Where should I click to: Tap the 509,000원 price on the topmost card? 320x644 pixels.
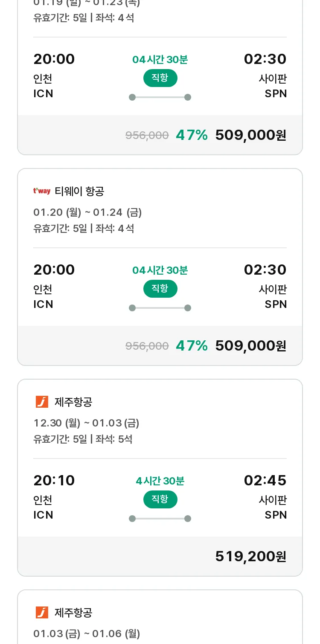[x=250, y=135]
